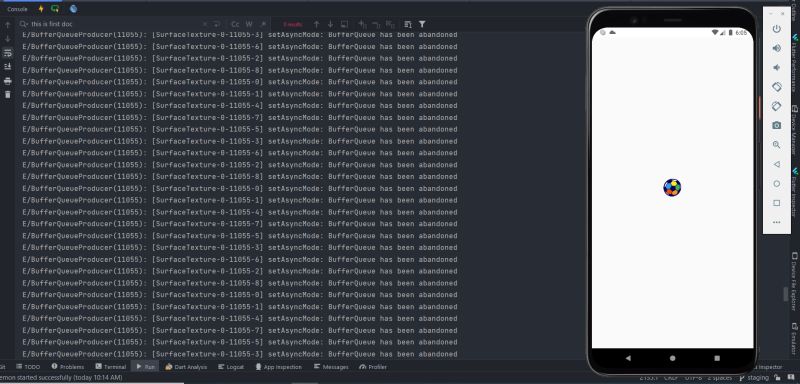The image size is (800, 384).
Task: Open Flutter Inspector side panel
Action: 795,193
